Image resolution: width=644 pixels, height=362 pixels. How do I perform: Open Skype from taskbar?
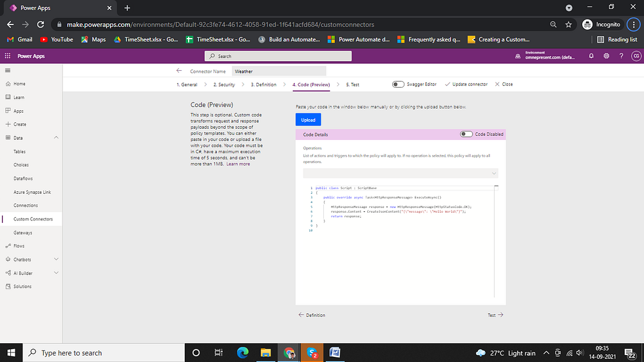coord(312,353)
